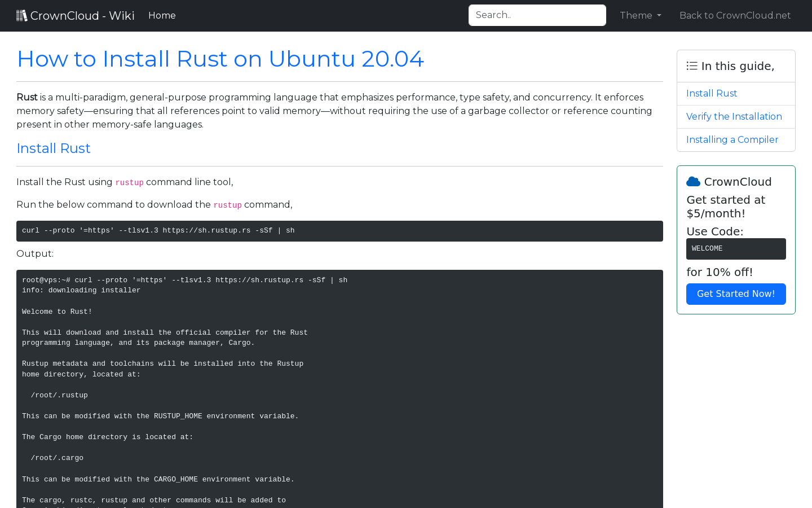The height and width of the screenshot is (508, 812).
Task: Click the bold 'Rust' word in intro
Action: pyautogui.click(x=27, y=97)
